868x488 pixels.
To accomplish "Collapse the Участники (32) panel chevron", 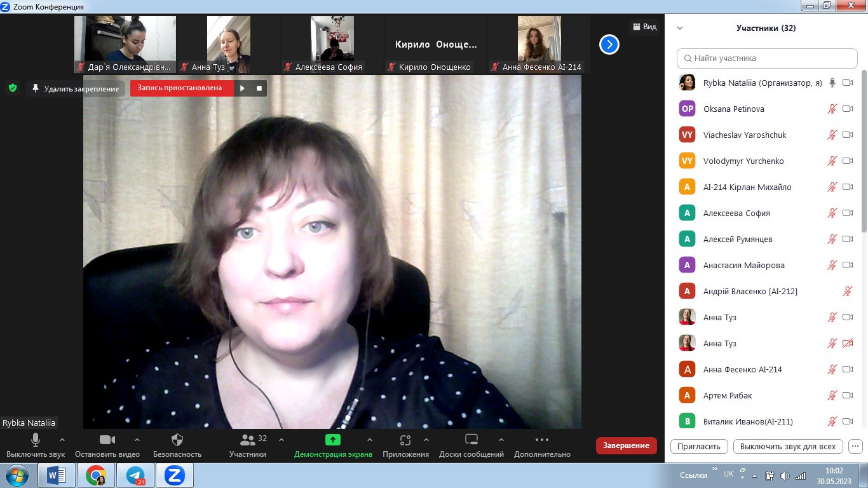I will (x=680, y=28).
